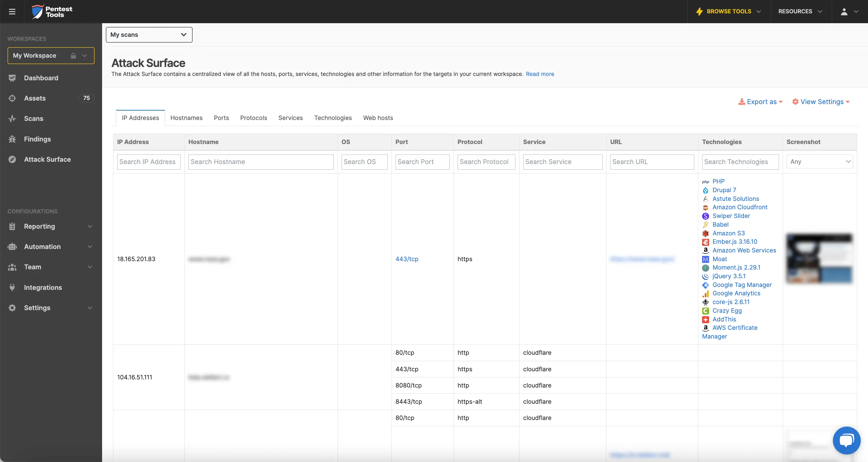
Task: Open the Export as options
Action: (760, 101)
